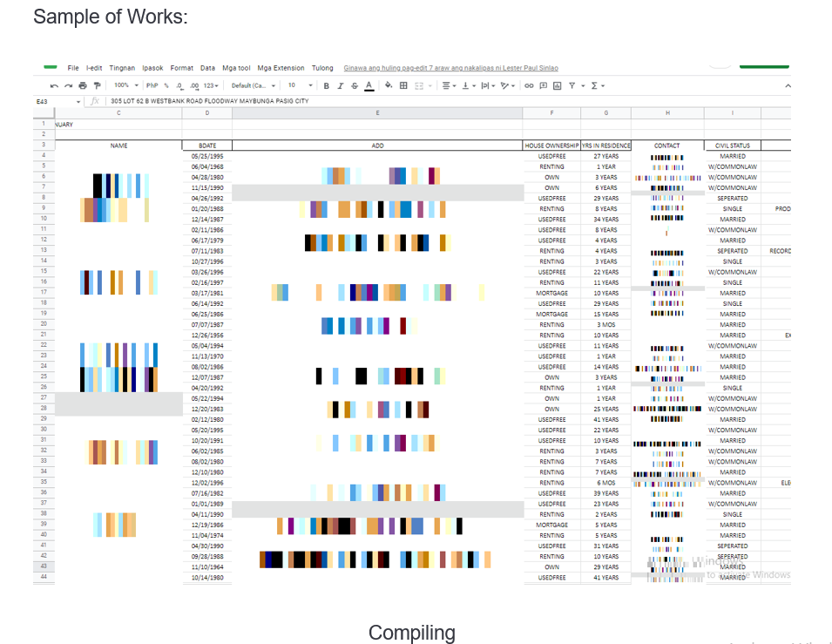This screenshot has height=644, width=832.
Task: Toggle strikethrough formatting
Action: (355, 85)
